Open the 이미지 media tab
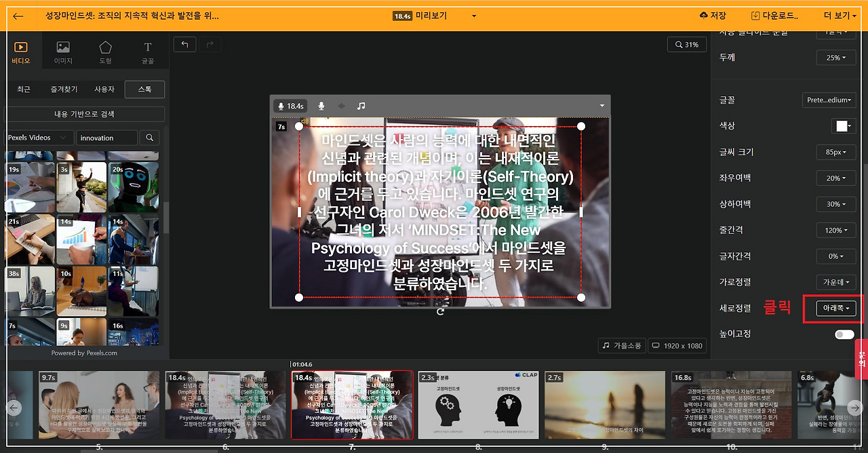Image resolution: width=868 pixels, height=453 pixels. click(x=63, y=52)
